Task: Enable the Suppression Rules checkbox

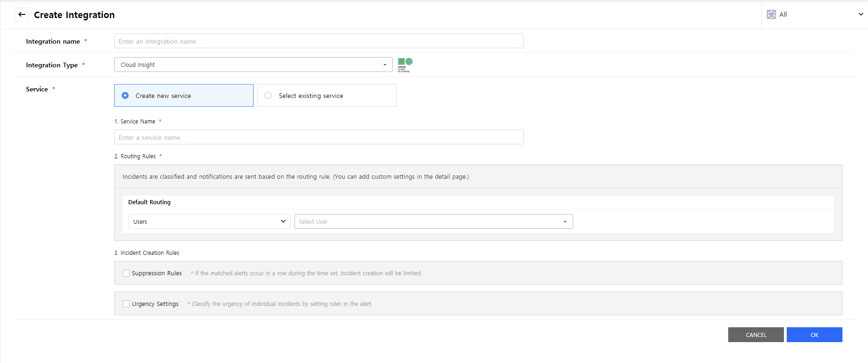Action: pyautogui.click(x=126, y=273)
